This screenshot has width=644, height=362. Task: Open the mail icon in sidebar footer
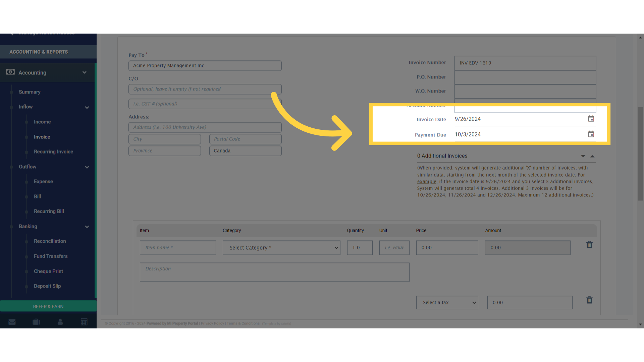(12, 322)
